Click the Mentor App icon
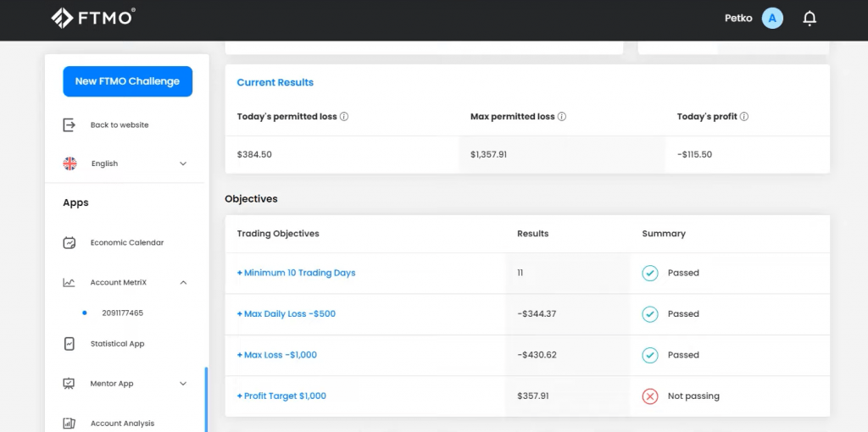This screenshot has height=432, width=868. point(70,384)
